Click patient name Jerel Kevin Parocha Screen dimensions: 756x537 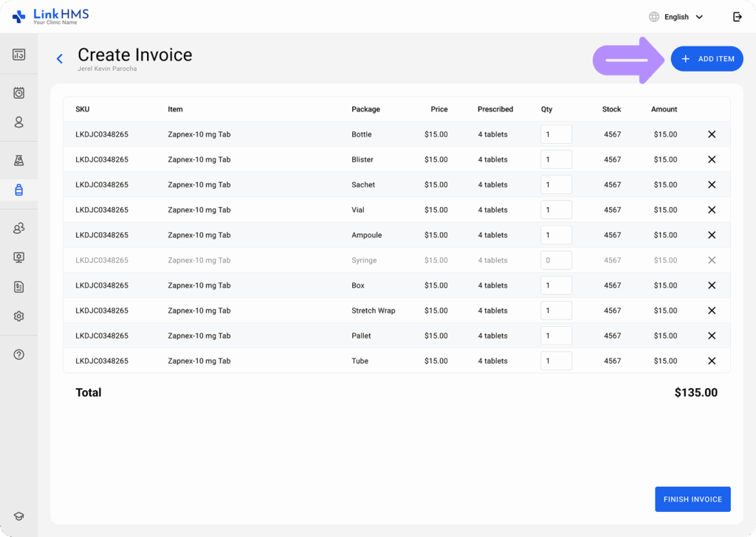pos(107,69)
